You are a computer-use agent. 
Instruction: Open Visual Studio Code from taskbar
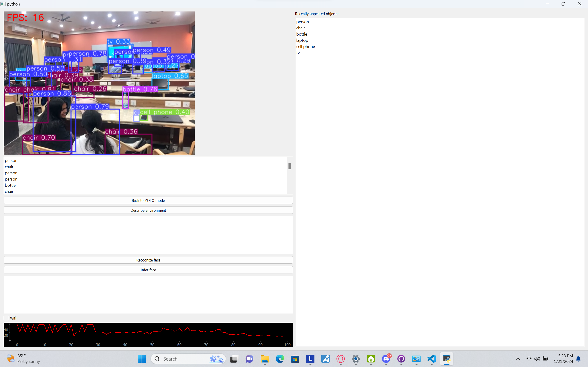pos(432,359)
